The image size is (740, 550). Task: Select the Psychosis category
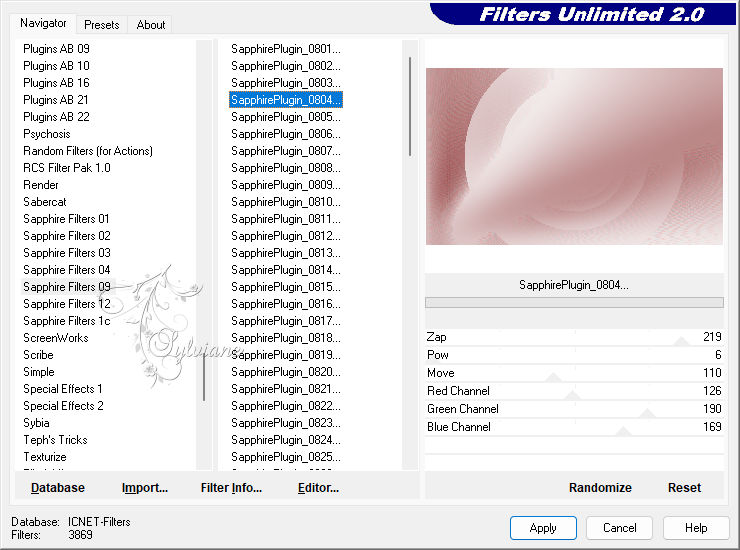[x=47, y=134]
